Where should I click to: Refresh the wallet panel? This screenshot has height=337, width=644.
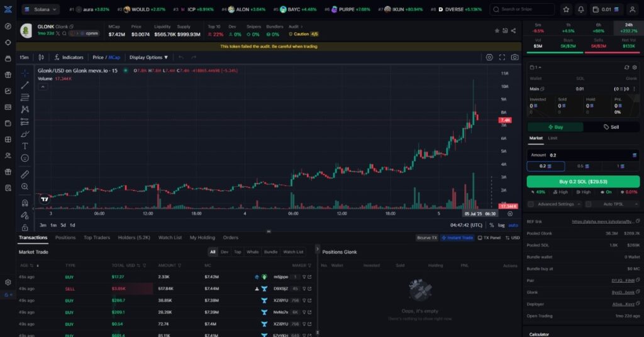pyautogui.click(x=626, y=67)
